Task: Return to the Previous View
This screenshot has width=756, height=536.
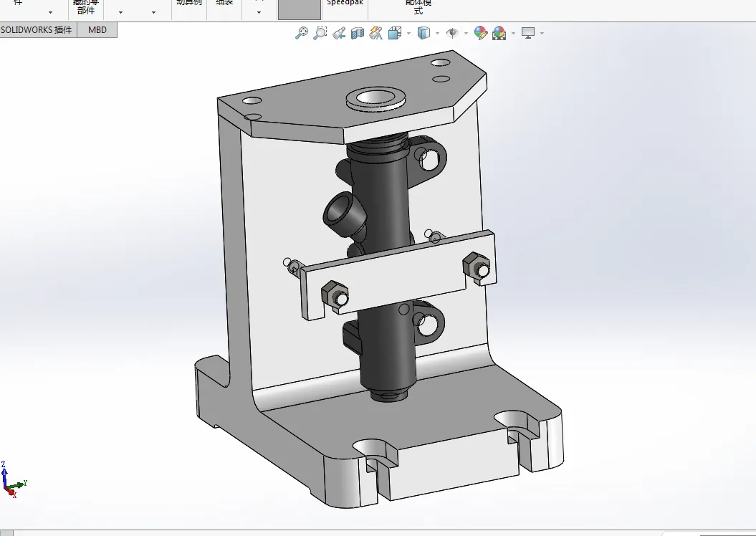Action: (x=339, y=33)
